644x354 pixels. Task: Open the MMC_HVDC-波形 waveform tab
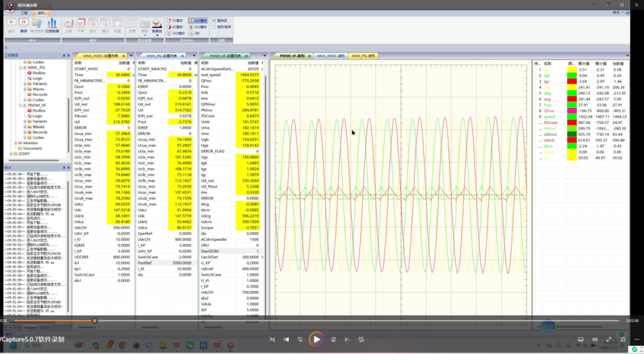pyautogui.click(x=330, y=55)
